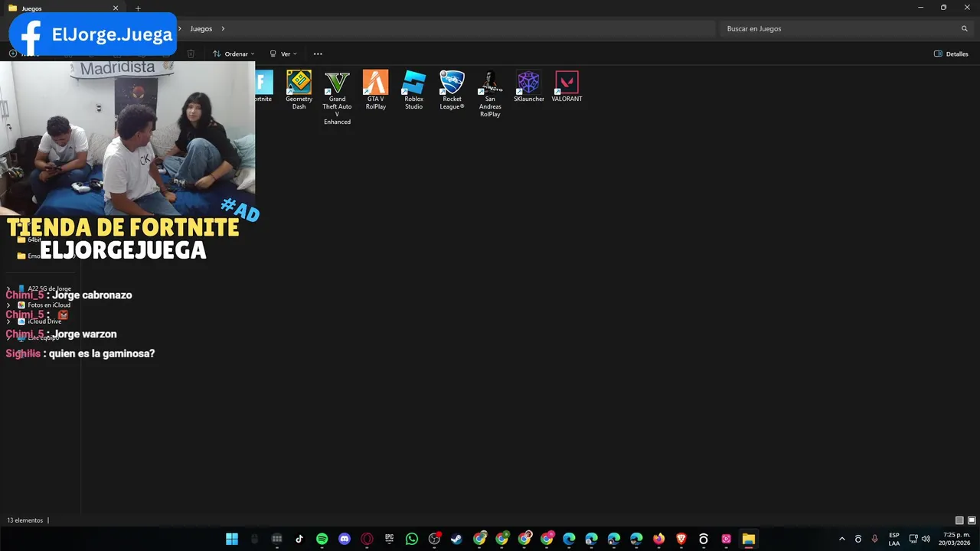
Task: Show hidden system tray icons
Action: pos(842,539)
